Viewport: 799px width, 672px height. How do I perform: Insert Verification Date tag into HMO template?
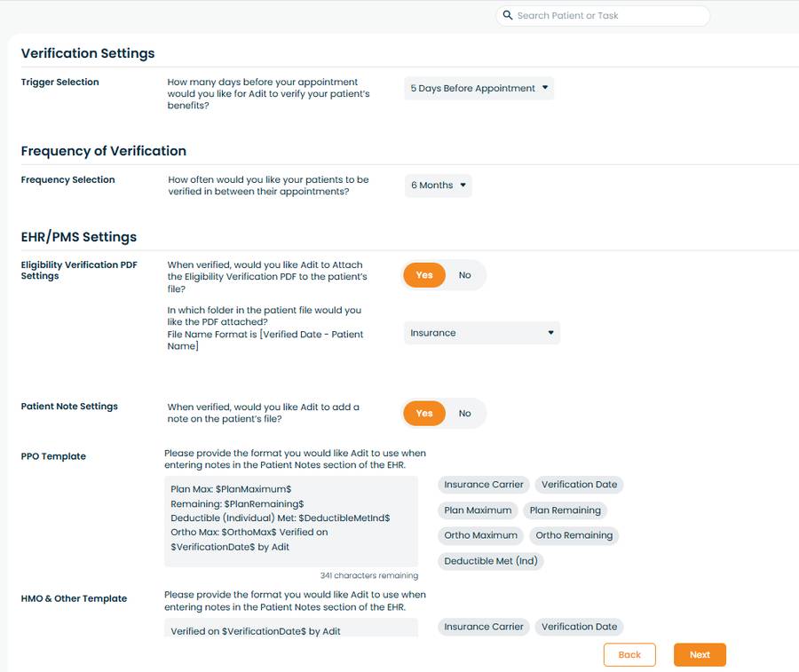[579, 627]
